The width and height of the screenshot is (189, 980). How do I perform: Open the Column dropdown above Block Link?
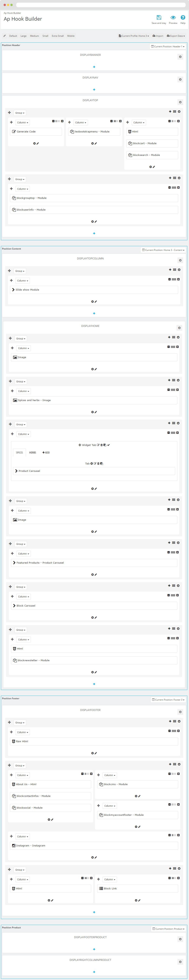click(x=109, y=880)
